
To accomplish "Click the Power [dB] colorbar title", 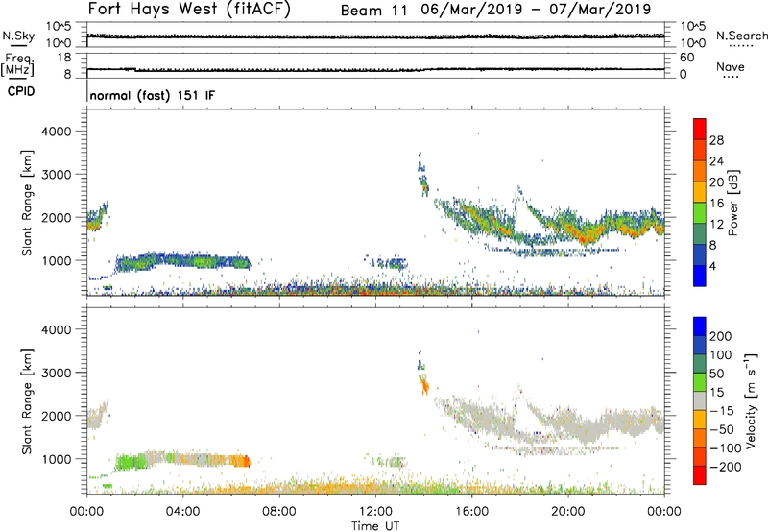I will (x=732, y=204).
